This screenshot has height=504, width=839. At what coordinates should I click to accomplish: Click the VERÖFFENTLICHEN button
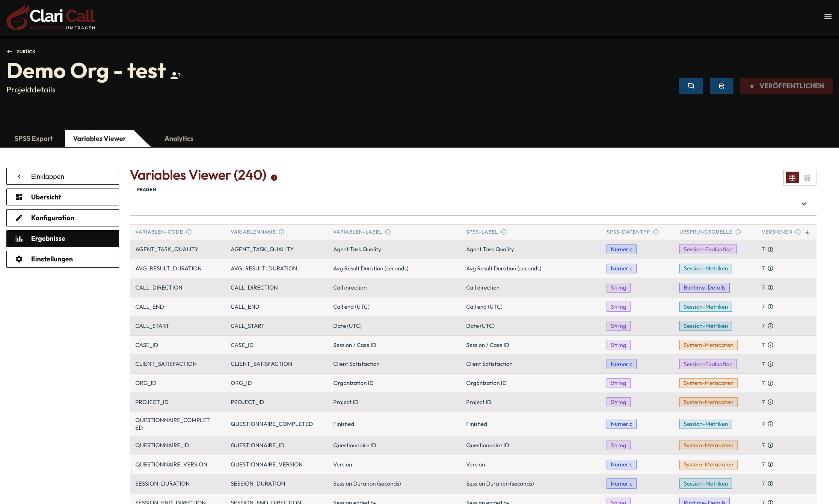786,86
